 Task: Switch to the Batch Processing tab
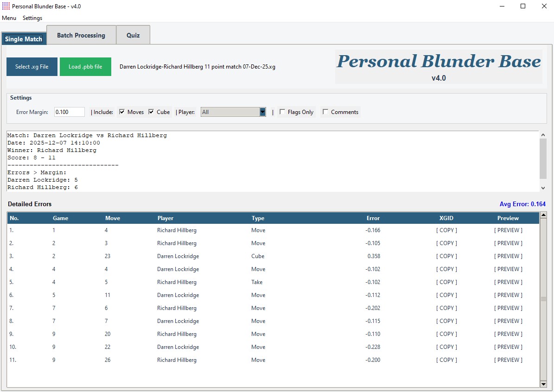81,35
